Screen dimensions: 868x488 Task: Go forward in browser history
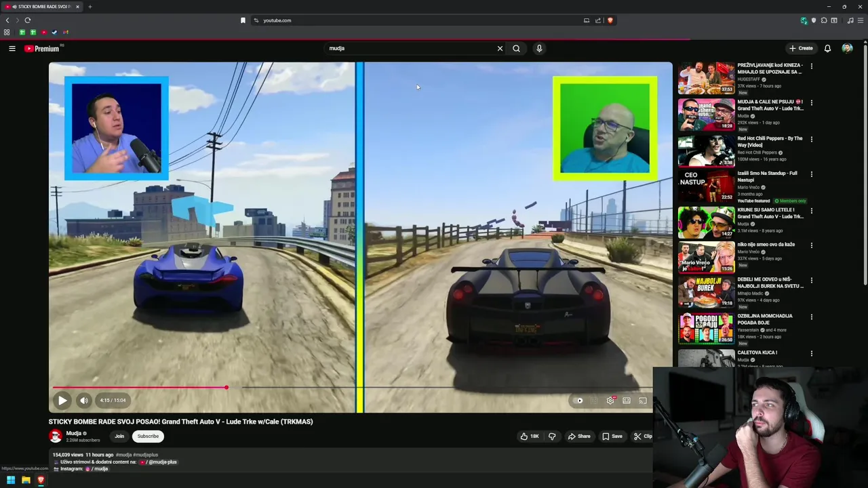pyautogui.click(x=18, y=20)
